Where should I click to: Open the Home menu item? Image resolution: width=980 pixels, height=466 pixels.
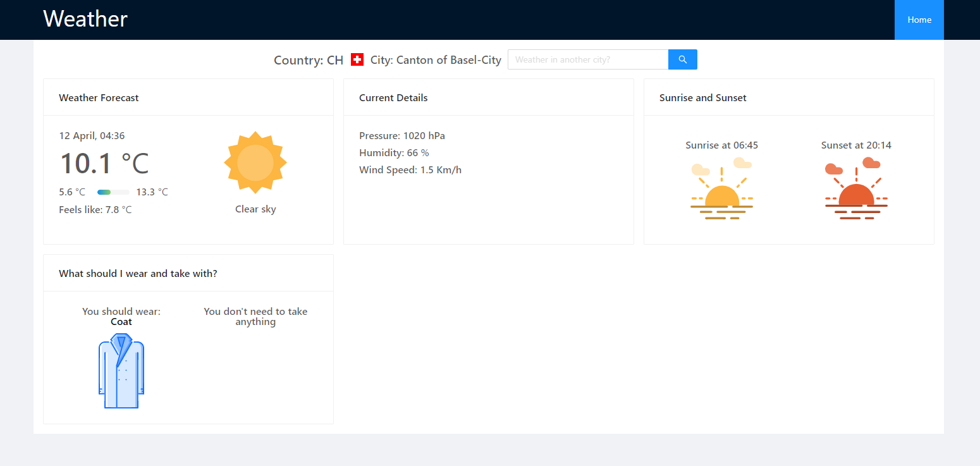click(919, 20)
